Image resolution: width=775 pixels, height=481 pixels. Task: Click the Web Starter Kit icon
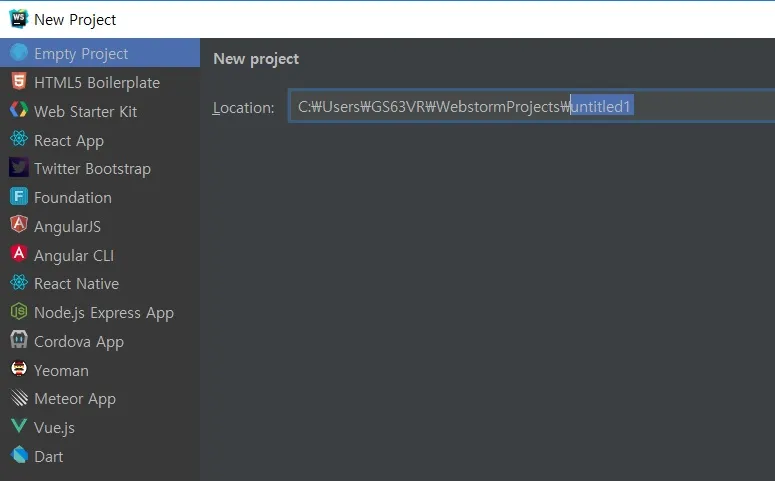click(19, 110)
